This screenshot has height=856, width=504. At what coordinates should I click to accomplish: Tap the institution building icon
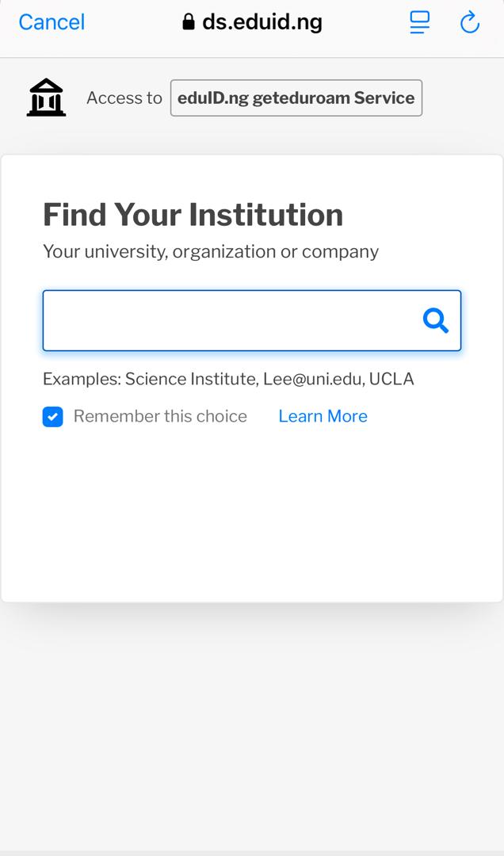[45, 97]
